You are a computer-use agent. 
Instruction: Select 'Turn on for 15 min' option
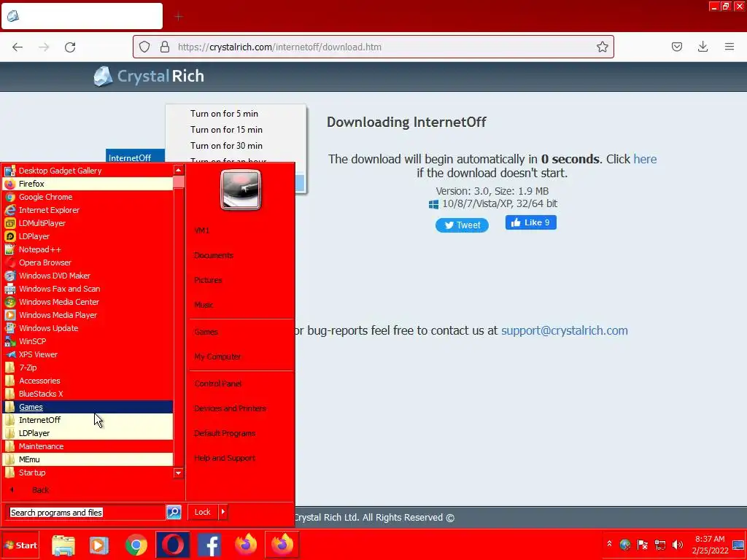pyautogui.click(x=226, y=130)
